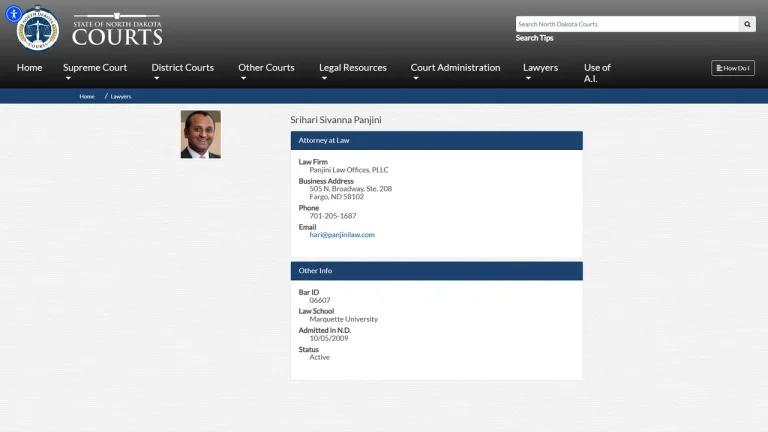Open the District Courts menu
Viewport: 768px width, 432px height.
pos(183,68)
